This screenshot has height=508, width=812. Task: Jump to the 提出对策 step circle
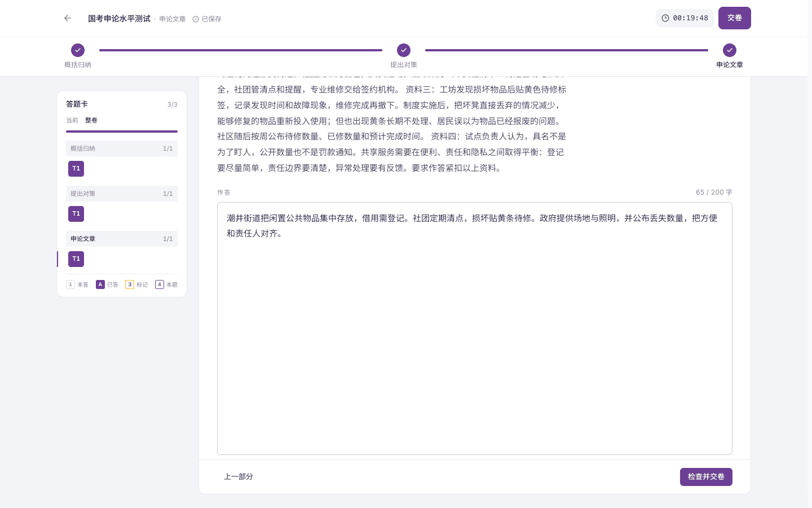[x=404, y=50]
